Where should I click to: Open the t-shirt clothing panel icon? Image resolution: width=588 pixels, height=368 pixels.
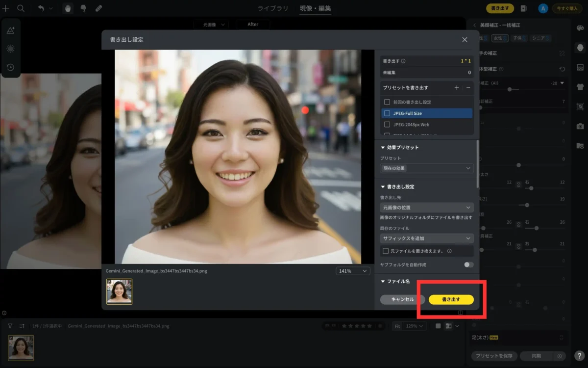click(580, 87)
